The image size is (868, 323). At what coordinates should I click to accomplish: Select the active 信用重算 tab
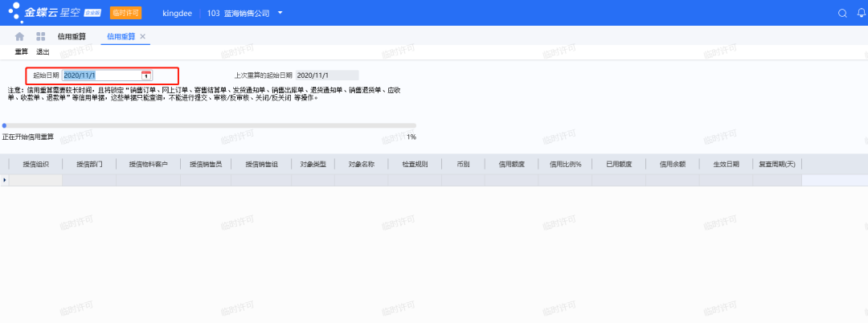(x=121, y=36)
